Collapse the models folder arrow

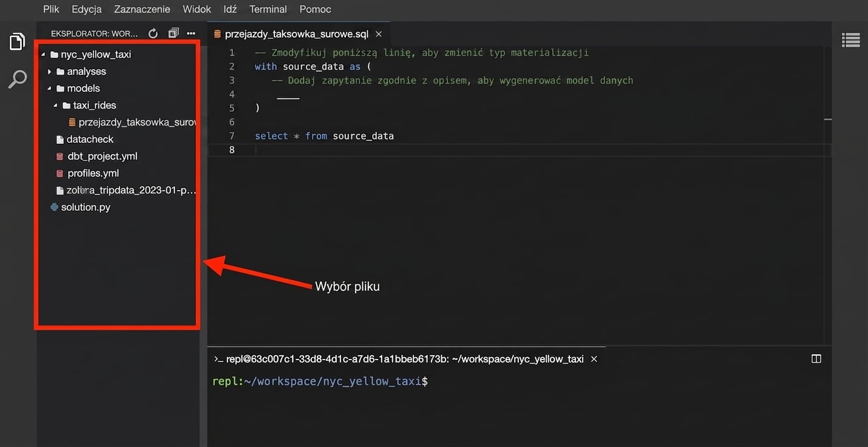pyautogui.click(x=49, y=89)
